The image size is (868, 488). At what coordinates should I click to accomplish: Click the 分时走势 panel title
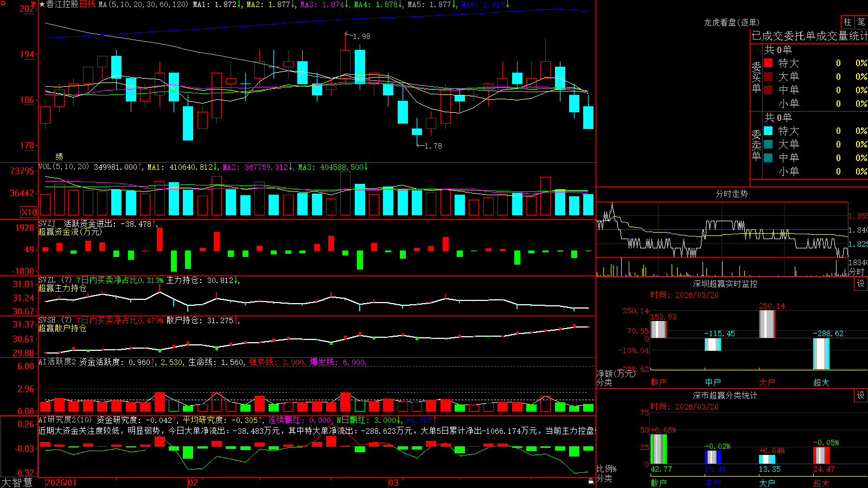tap(731, 194)
